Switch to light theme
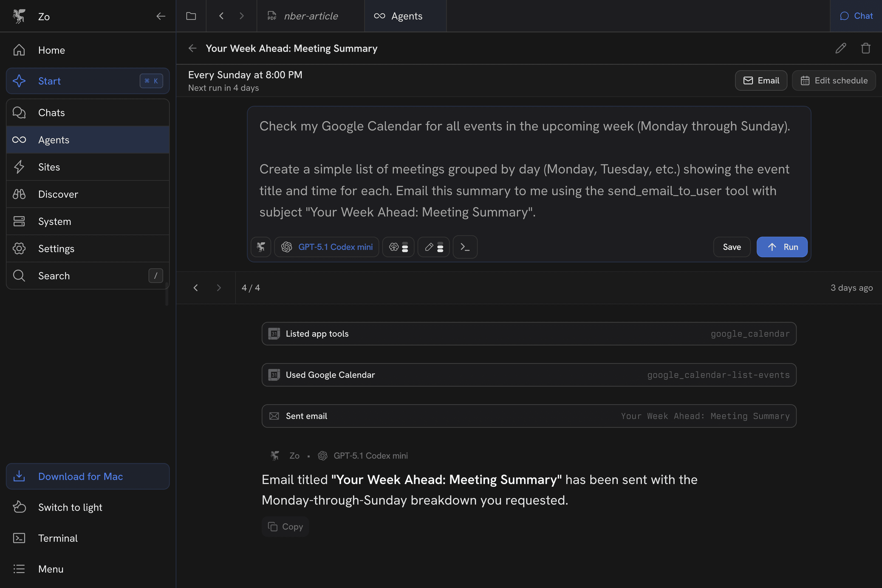The image size is (882, 588). (70, 507)
